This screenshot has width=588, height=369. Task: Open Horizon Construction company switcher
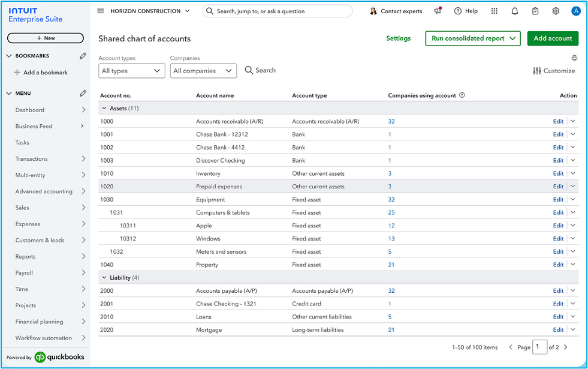point(150,11)
